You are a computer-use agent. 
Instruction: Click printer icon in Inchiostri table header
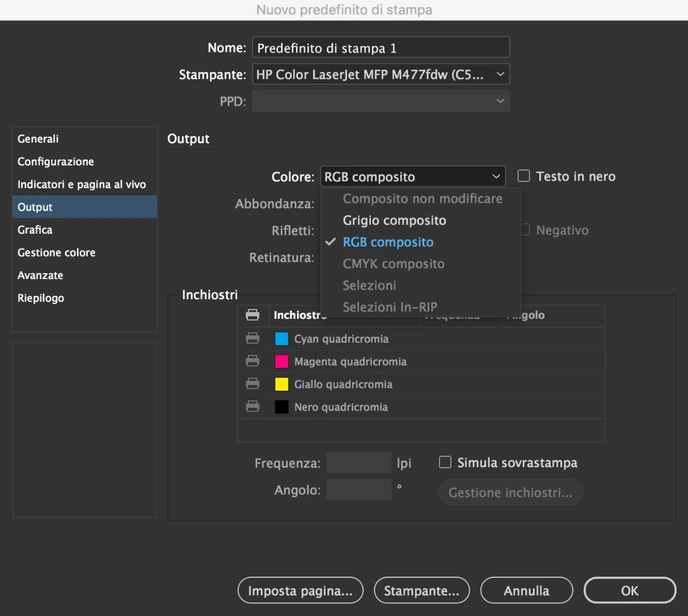click(x=253, y=315)
